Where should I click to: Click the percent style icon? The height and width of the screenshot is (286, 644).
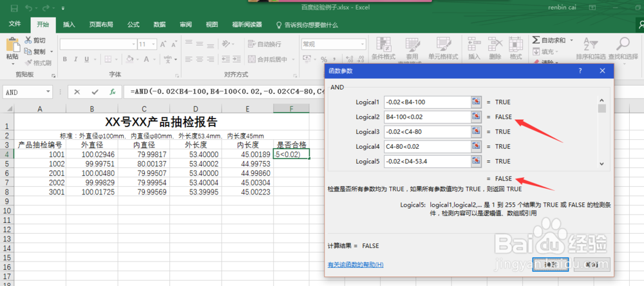coord(324,59)
